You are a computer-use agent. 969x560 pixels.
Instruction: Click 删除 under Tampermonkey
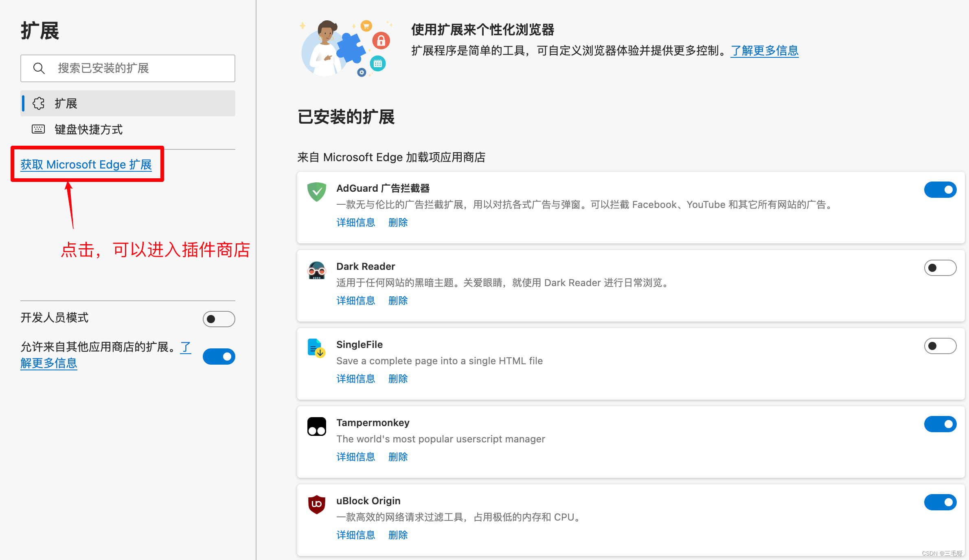(398, 457)
